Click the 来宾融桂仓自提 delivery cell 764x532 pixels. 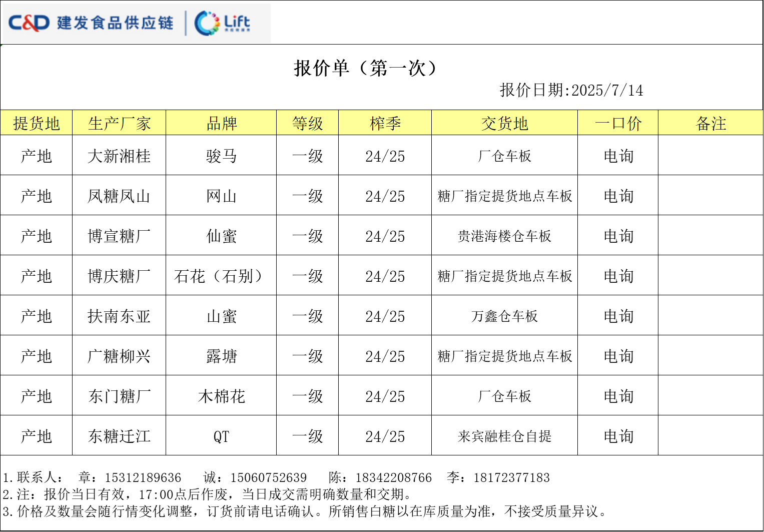[x=504, y=436]
